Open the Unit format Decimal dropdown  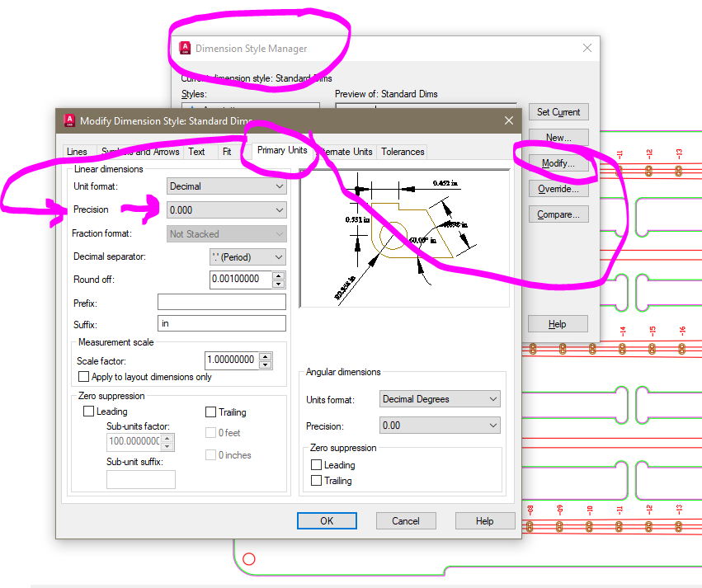(227, 186)
